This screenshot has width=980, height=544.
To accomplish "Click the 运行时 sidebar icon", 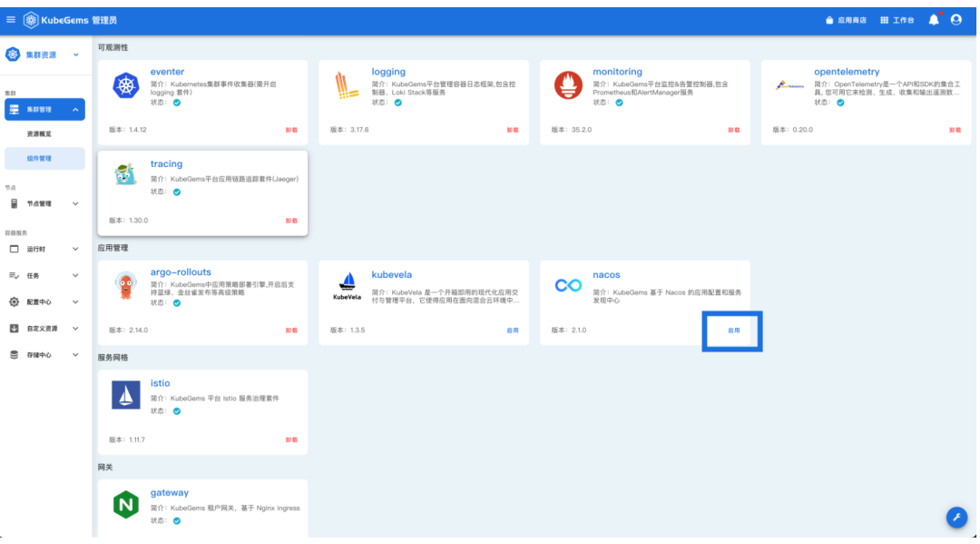I will point(14,249).
